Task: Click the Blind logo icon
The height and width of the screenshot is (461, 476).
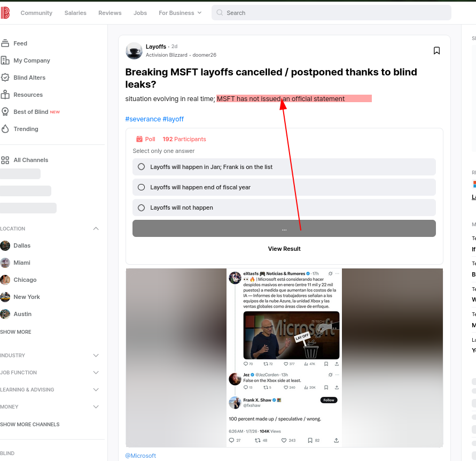Action: [5, 13]
